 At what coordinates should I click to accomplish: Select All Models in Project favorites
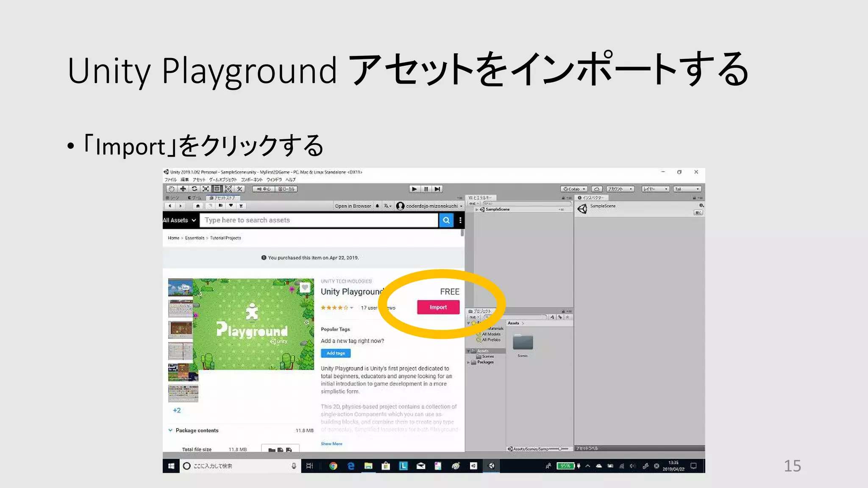coord(491,334)
